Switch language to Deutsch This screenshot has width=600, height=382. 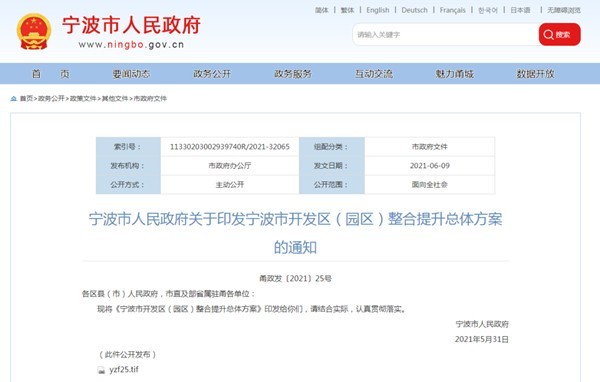(414, 10)
